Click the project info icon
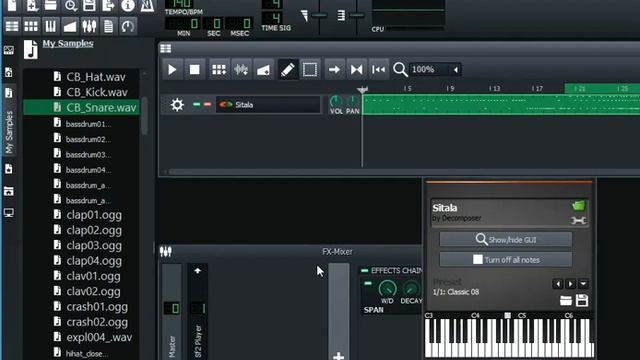 point(128,6)
